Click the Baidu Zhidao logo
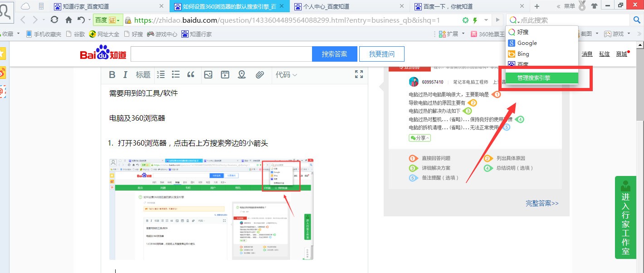The width and height of the screenshot is (644, 273). (x=103, y=53)
